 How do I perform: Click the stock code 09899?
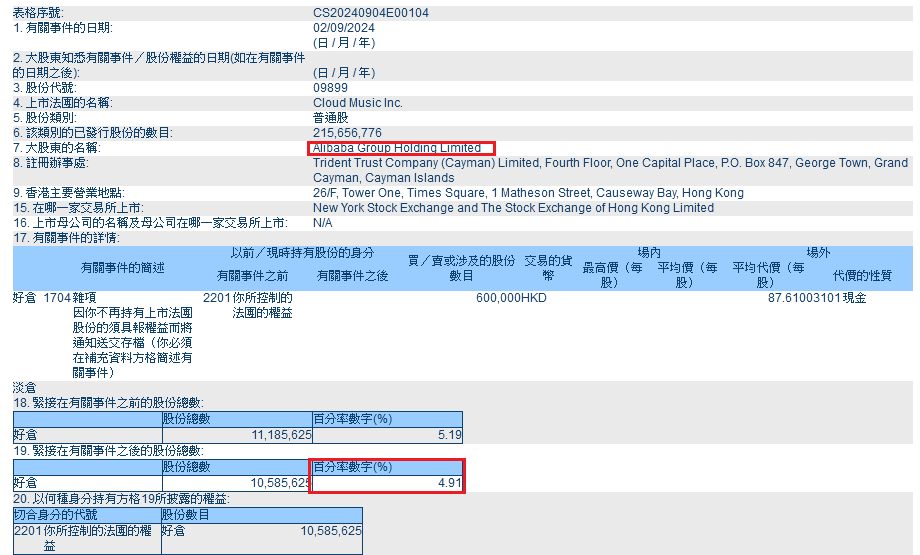pos(330,88)
